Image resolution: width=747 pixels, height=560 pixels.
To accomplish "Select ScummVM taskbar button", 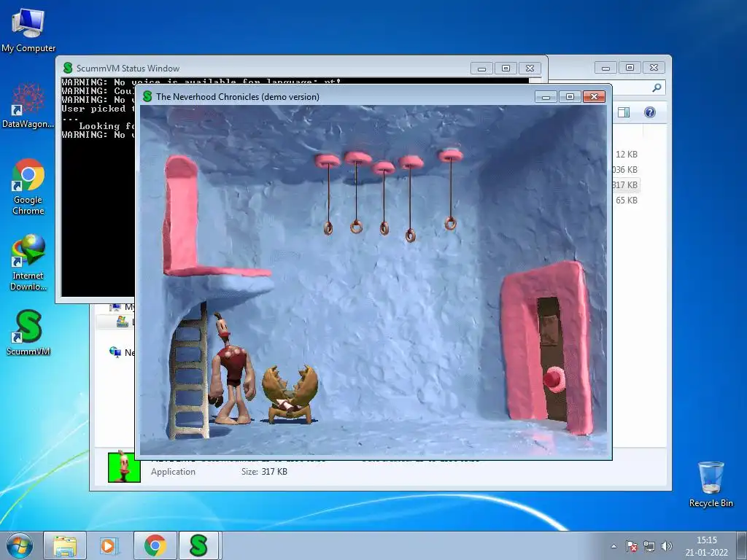I will pyautogui.click(x=198, y=545).
